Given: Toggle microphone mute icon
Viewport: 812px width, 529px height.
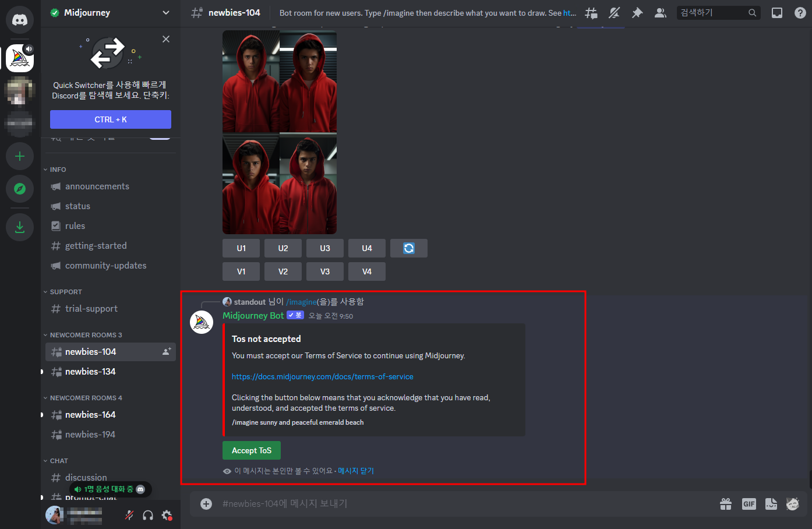Looking at the screenshot, I should (x=129, y=515).
